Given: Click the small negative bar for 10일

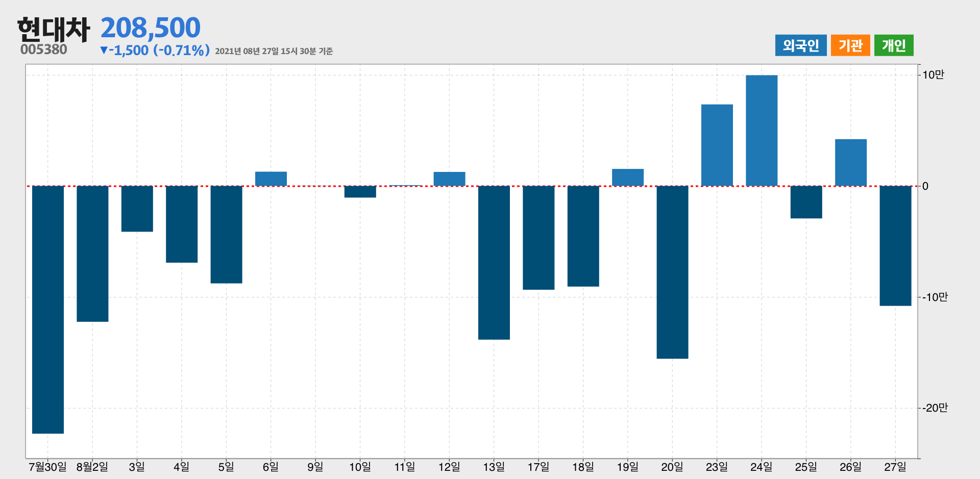Looking at the screenshot, I should pyautogui.click(x=360, y=192).
